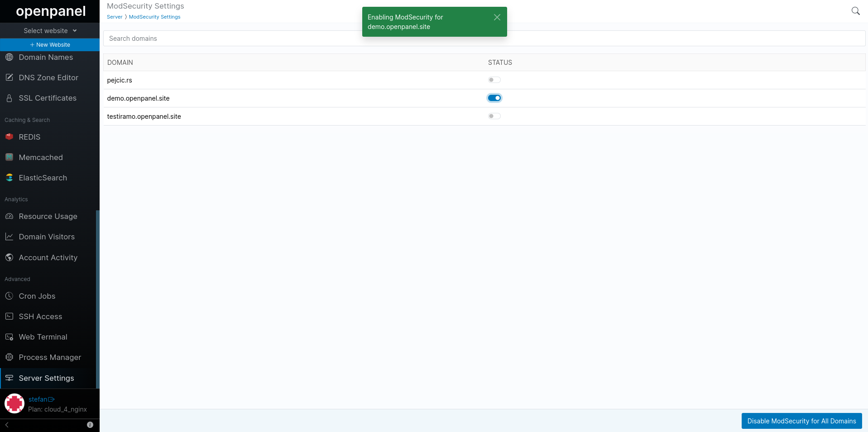Click the user avatar image
Image resolution: width=868 pixels, height=432 pixels.
14,403
